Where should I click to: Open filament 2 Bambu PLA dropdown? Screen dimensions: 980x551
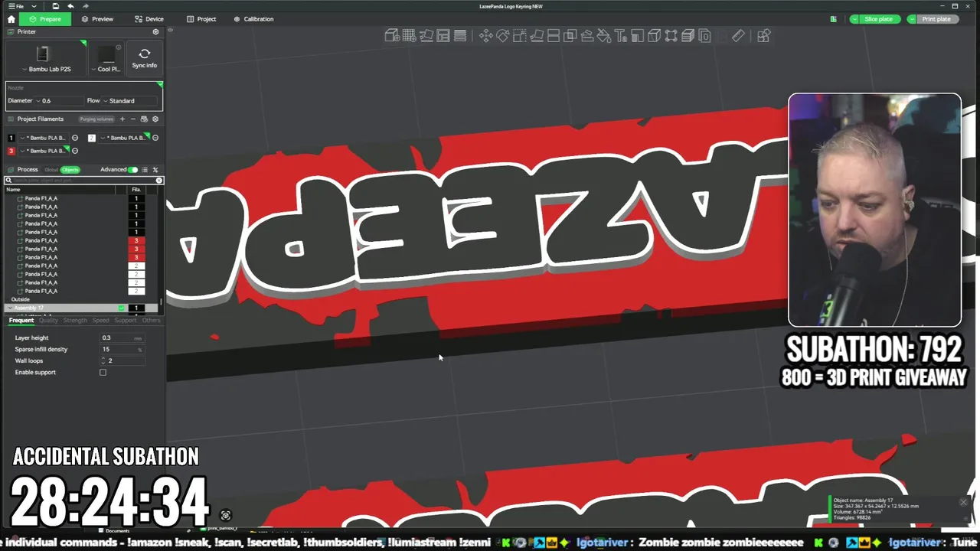point(123,138)
